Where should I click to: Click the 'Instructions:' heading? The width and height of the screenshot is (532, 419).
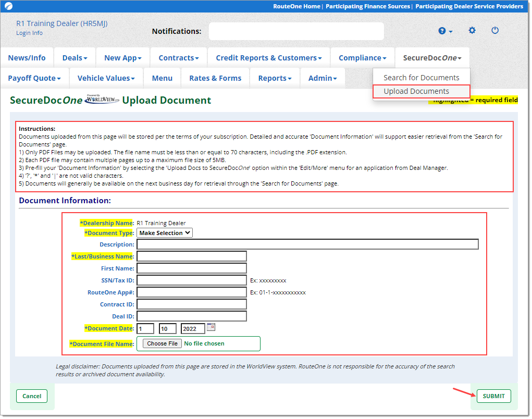click(37, 129)
